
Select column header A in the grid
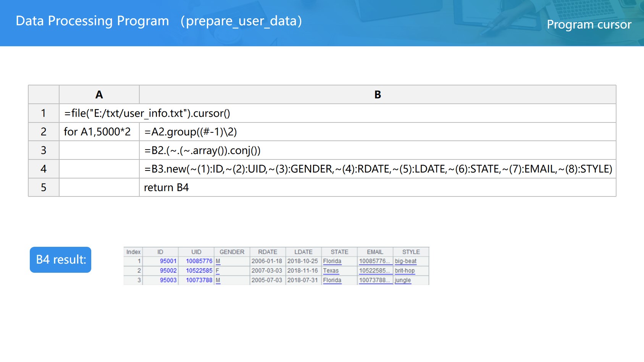(x=99, y=95)
